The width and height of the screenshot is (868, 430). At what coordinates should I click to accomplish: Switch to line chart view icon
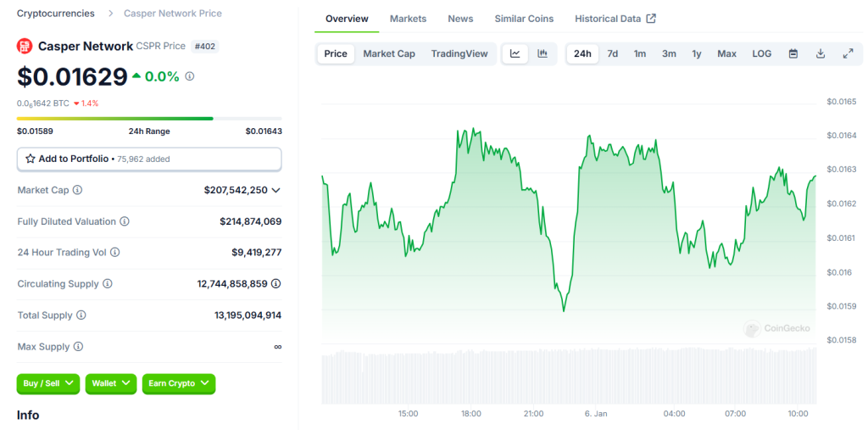(x=515, y=53)
